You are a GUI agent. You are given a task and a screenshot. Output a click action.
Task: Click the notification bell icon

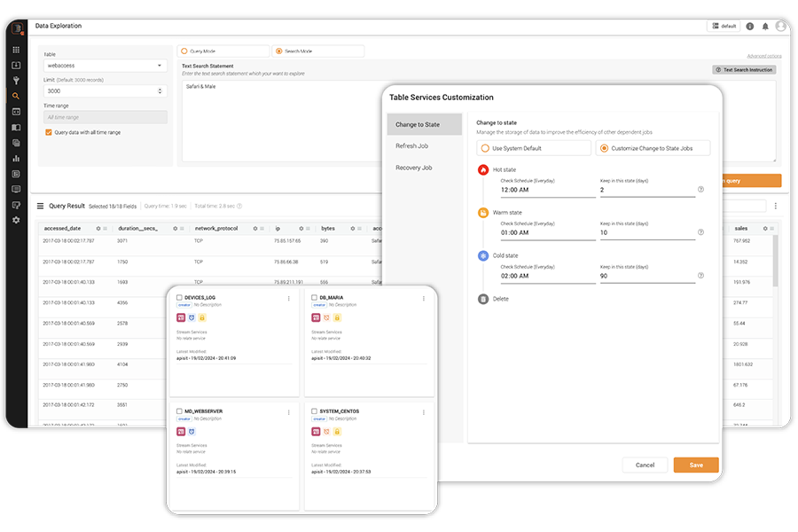tap(765, 26)
